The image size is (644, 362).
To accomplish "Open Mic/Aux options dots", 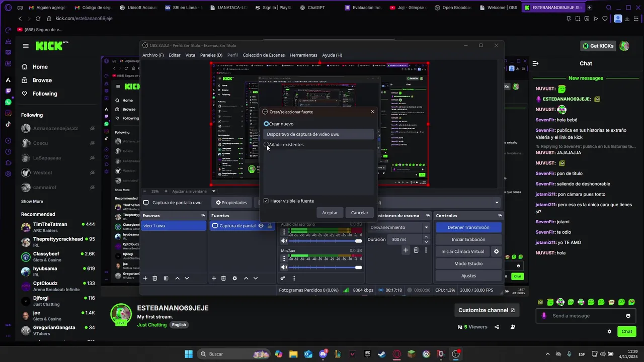I will click(x=284, y=258).
